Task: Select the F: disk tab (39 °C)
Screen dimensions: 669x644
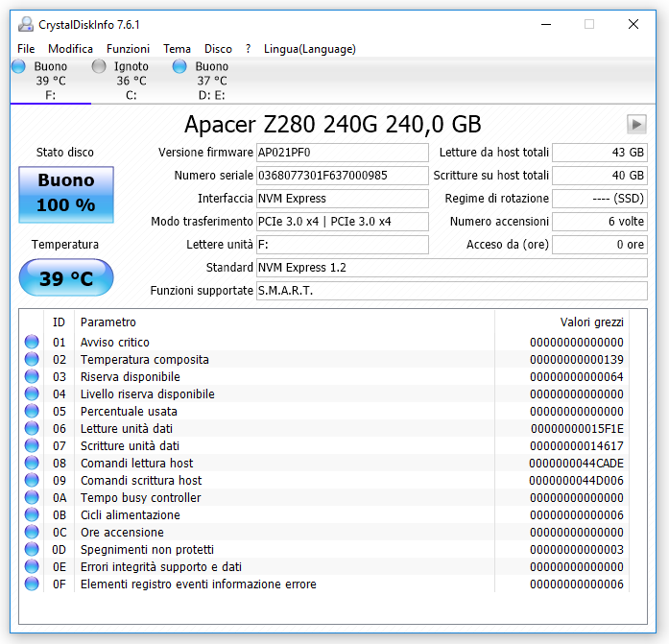Action: (50, 81)
